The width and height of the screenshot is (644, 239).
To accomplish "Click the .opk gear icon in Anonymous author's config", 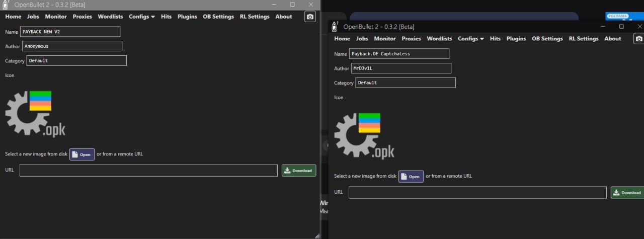I will (x=35, y=114).
